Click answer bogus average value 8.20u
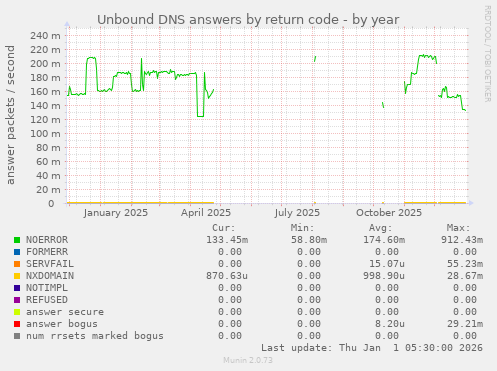 390,324
